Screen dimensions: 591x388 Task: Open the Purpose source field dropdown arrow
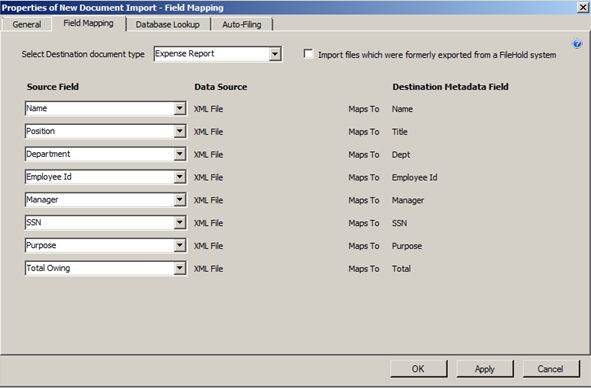[180, 245]
